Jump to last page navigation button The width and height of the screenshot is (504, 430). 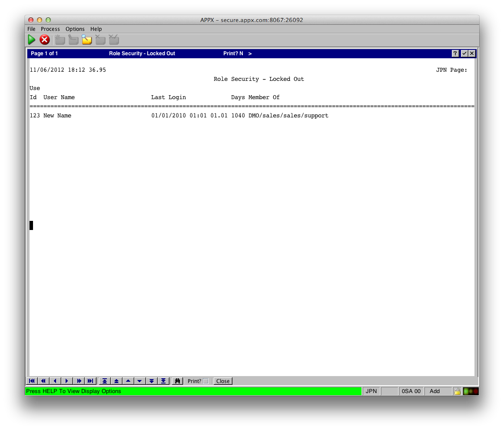[x=90, y=381]
